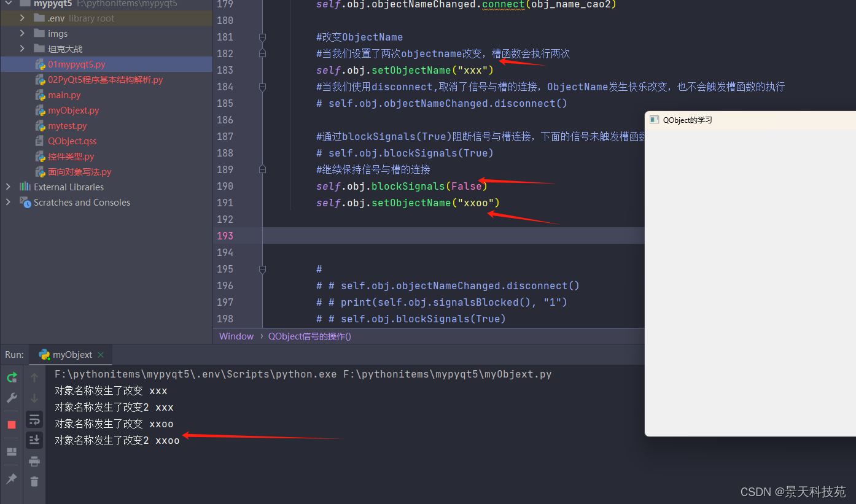The height and width of the screenshot is (504, 856).
Task: Restore layout in Run panel
Action: pyautogui.click(x=12, y=452)
